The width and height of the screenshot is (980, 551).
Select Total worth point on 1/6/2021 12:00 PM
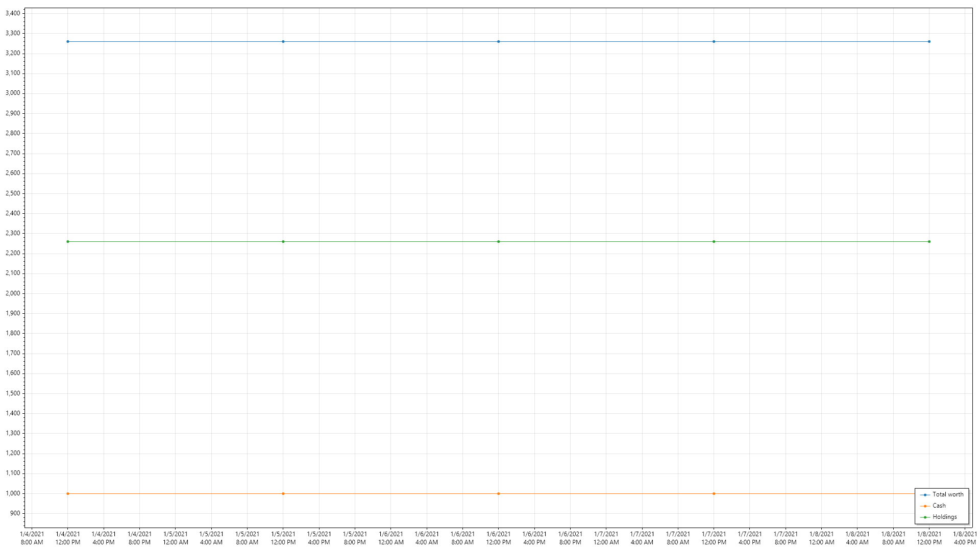(499, 41)
